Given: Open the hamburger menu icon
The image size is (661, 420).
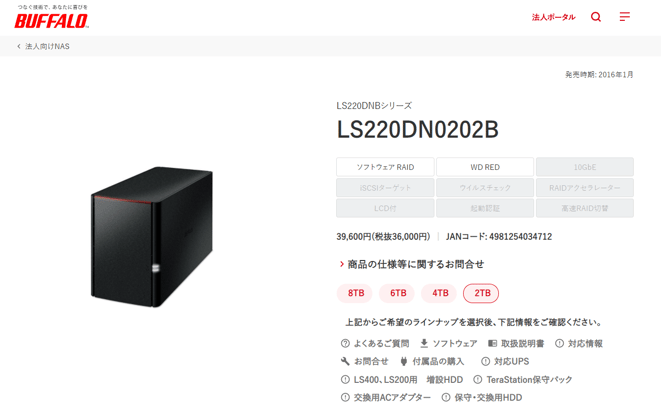Looking at the screenshot, I should pos(624,16).
